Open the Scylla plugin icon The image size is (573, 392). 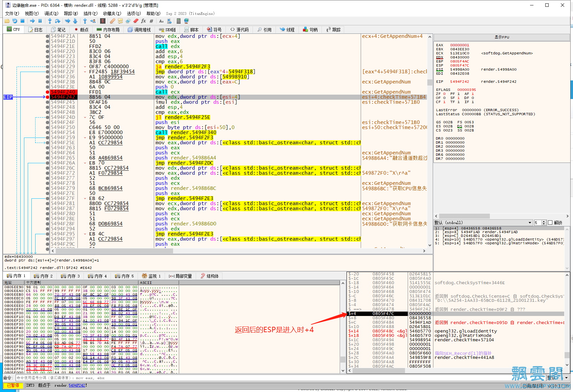click(103, 21)
